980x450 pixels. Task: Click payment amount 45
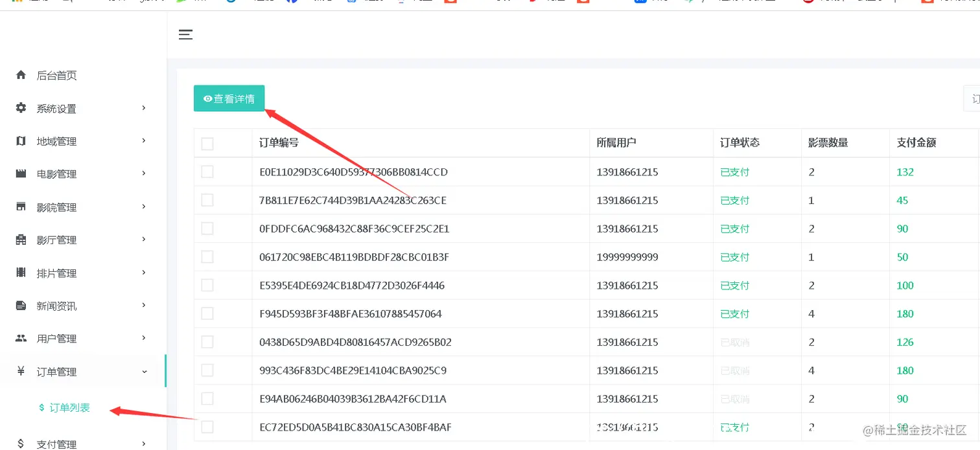tap(902, 201)
